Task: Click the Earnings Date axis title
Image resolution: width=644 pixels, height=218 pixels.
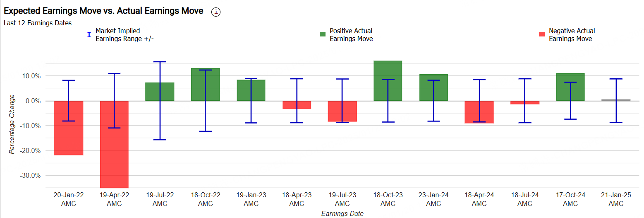Action: tap(342, 213)
